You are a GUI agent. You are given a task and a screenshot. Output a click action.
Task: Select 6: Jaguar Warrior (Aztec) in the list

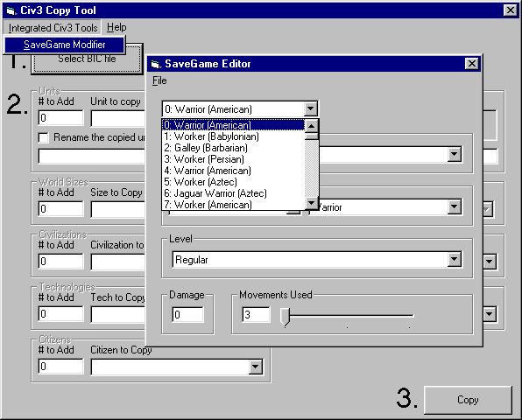(233, 192)
